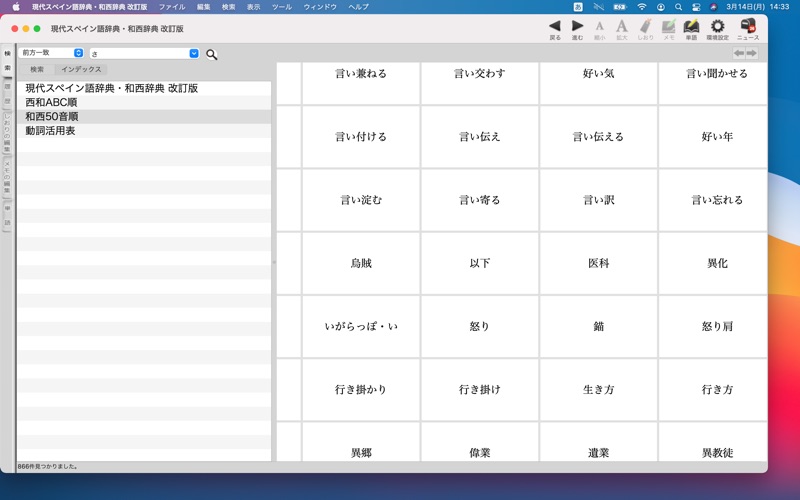Open 環境設定 preferences gear icon
The height and width of the screenshot is (500, 800).
coord(717,26)
